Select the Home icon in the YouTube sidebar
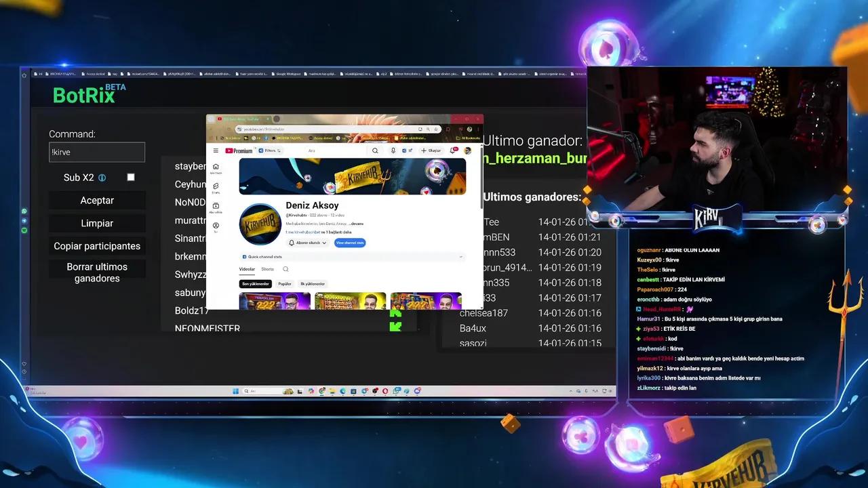 (216, 165)
